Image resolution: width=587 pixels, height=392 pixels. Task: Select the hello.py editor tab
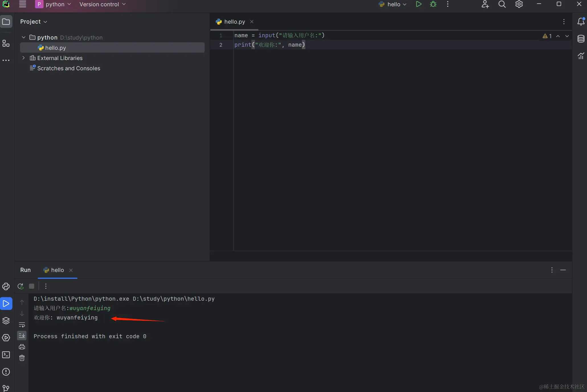234,22
